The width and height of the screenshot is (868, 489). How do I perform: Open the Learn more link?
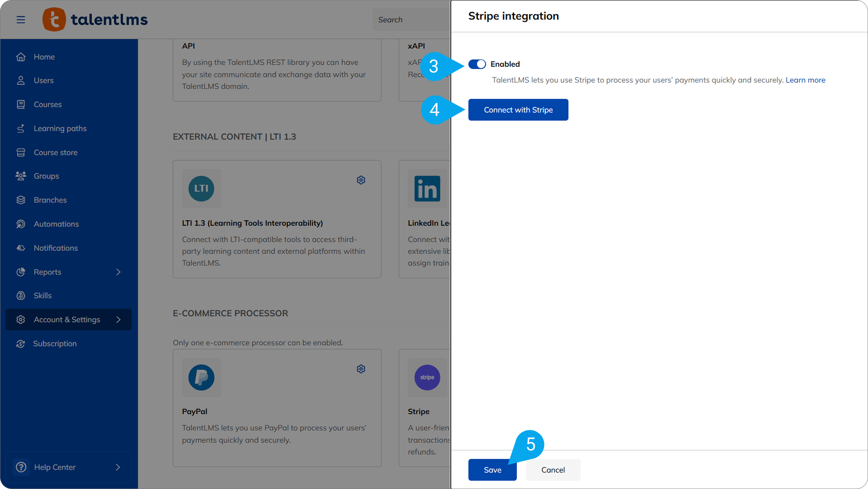tap(805, 80)
